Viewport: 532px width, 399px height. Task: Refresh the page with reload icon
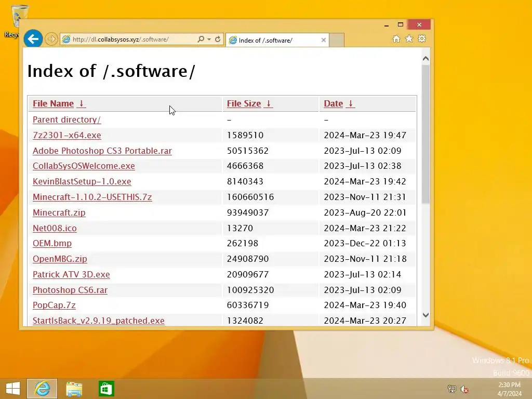(218, 39)
